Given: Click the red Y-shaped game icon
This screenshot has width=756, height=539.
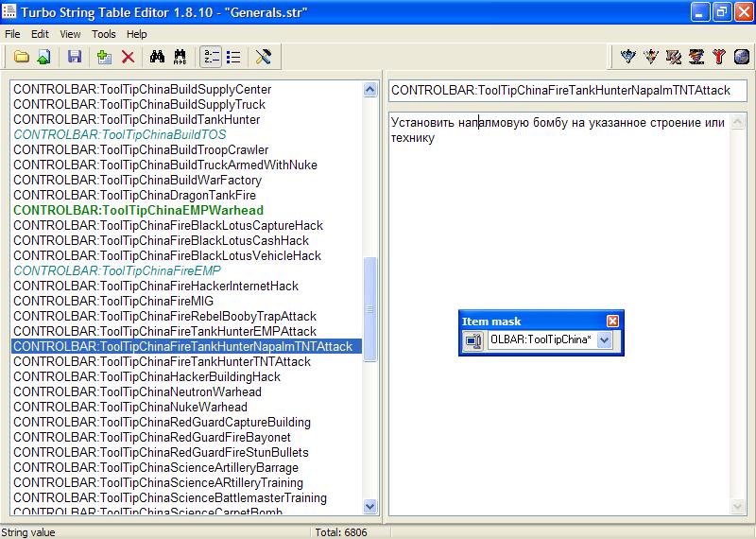Looking at the screenshot, I should tap(719, 57).
